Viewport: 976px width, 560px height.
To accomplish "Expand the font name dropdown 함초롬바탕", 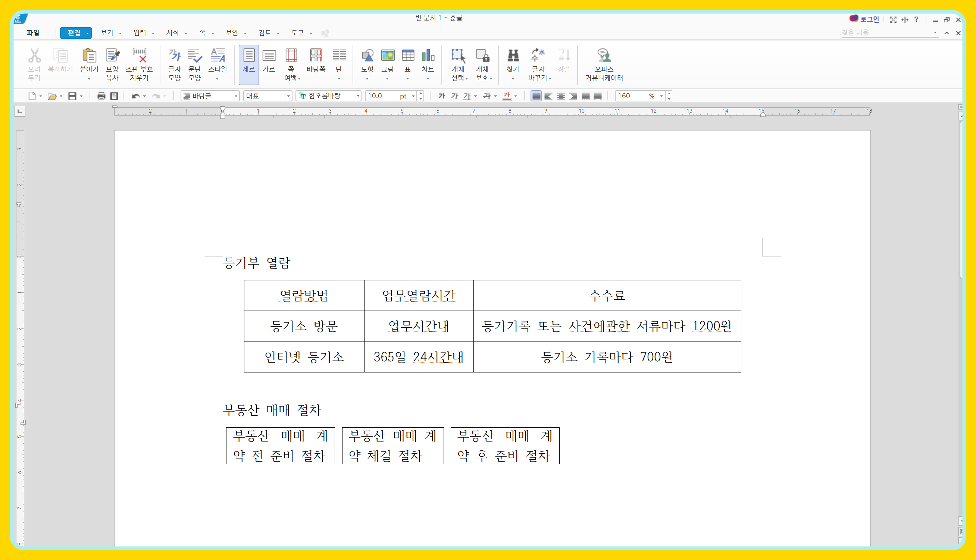I will point(357,96).
